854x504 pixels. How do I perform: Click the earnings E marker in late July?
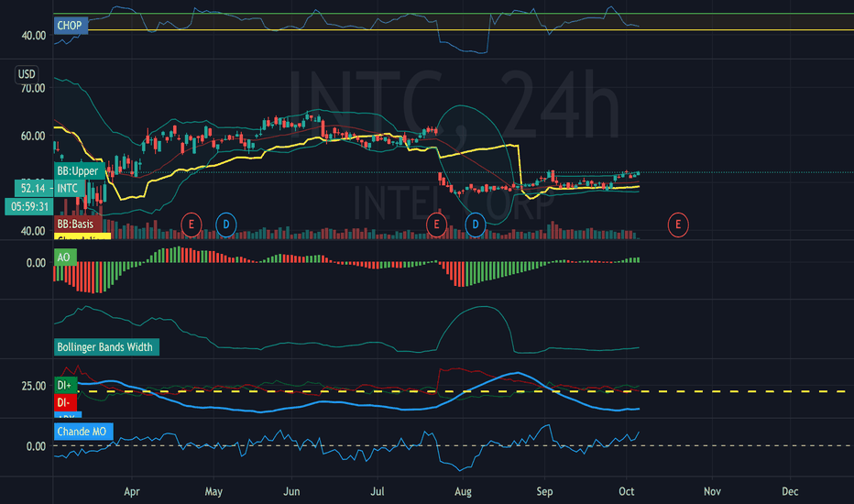pos(436,225)
